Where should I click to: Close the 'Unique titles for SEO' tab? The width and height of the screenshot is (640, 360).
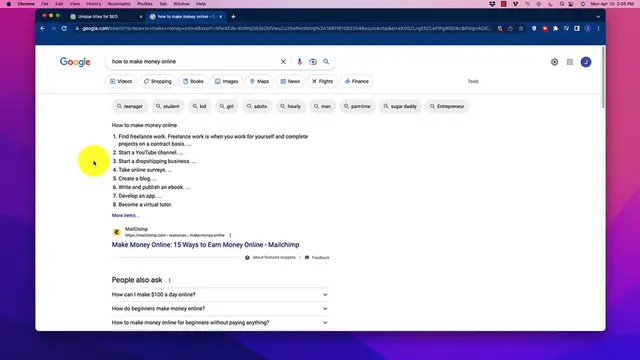point(141,17)
